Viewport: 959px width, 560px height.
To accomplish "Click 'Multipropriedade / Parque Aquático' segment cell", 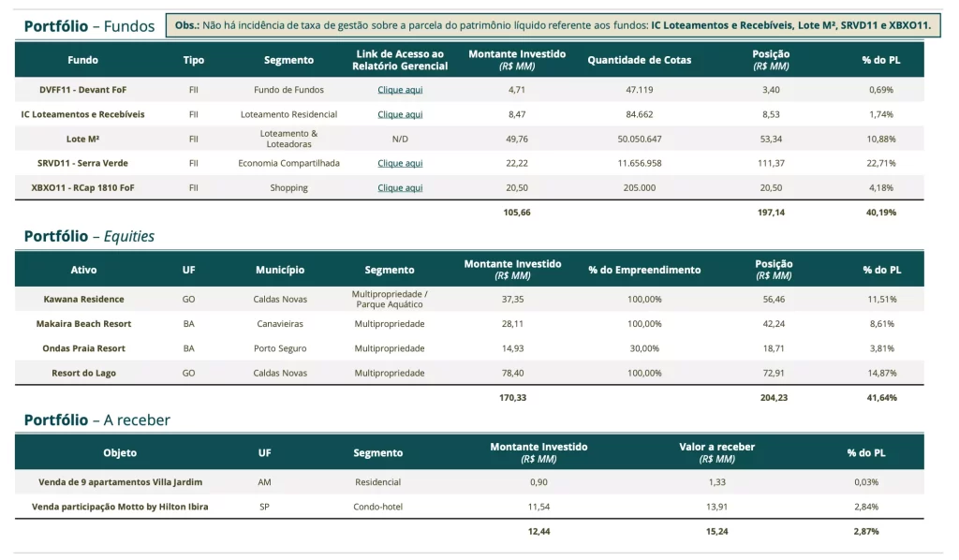I will [390, 300].
